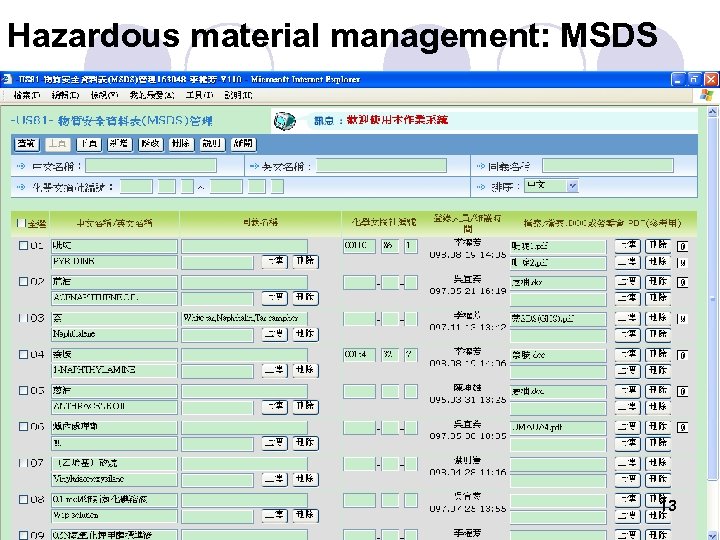Open the 工具(T) Tools menu
The height and width of the screenshot is (540, 720).
[x=200, y=95]
